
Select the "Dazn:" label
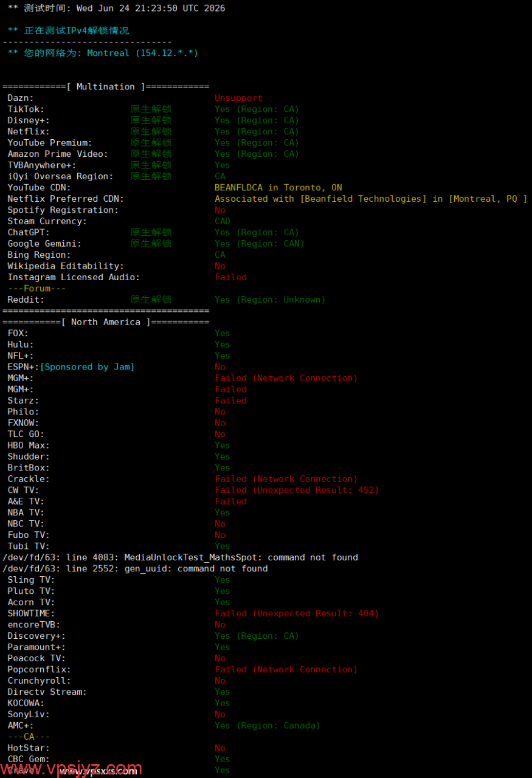pyautogui.click(x=21, y=98)
